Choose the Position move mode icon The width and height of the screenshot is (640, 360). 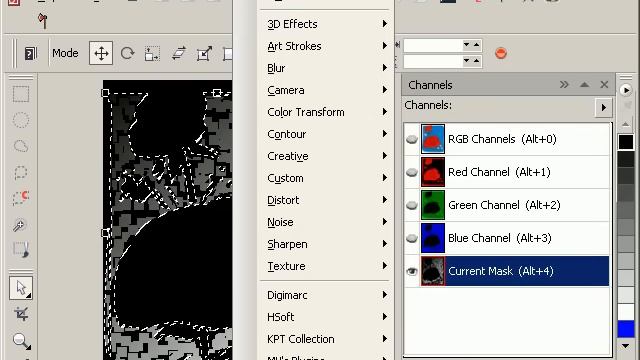pos(101,53)
